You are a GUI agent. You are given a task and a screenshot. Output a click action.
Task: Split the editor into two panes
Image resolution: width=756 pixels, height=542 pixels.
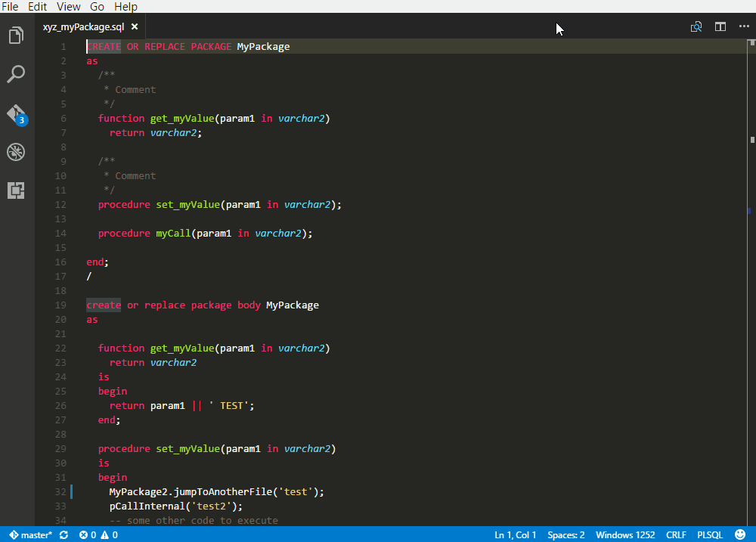[x=720, y=26]
